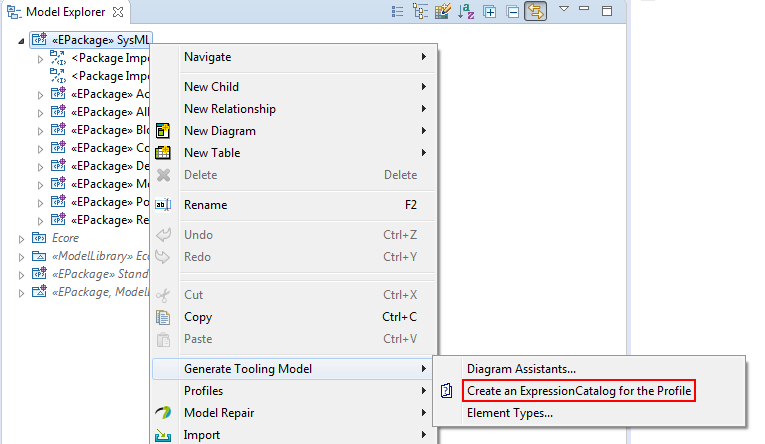Screen dimensions: 765x444
Task: Toggle alphabetical sort (a-z) icon
Action: [x=466, y=11]
